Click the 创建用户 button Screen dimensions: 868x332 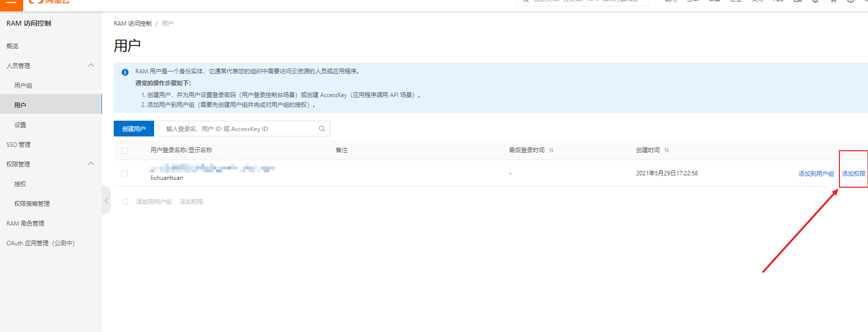coord(134,129)
